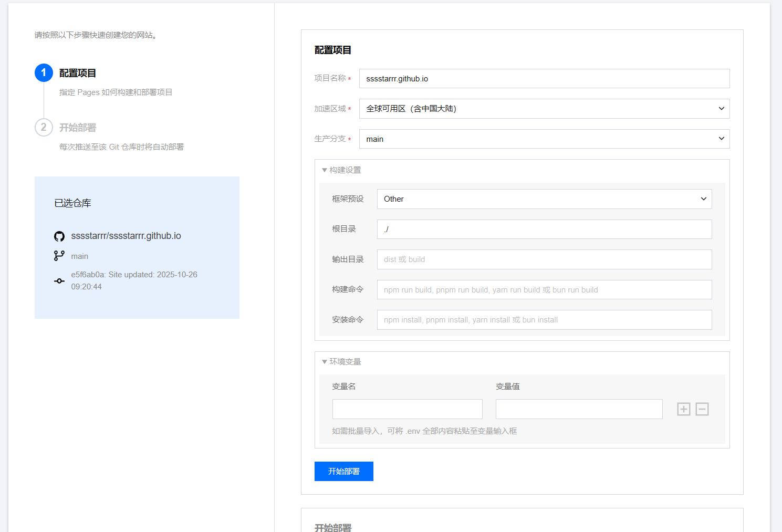This screenshot has height=532, width=782.
Task: Open the 加速区域 region dropdown
Action: tap(544, 109)
